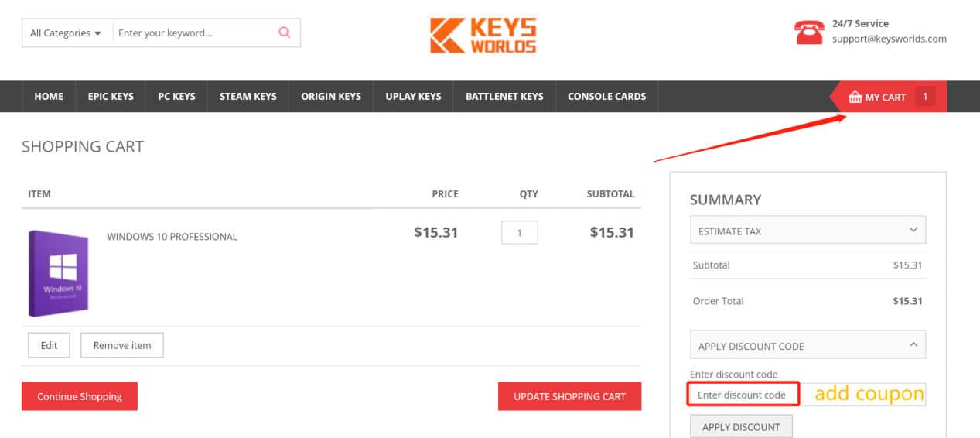Remove item from the cart
Image resolution: width=980 pixels, height=438 pixels.
point(122,345)
